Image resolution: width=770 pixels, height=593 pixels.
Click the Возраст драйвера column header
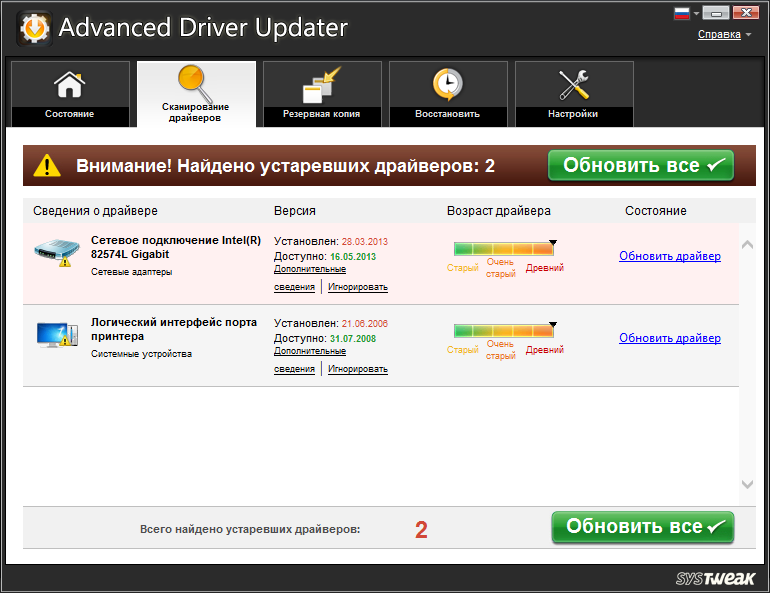(498, 211)
